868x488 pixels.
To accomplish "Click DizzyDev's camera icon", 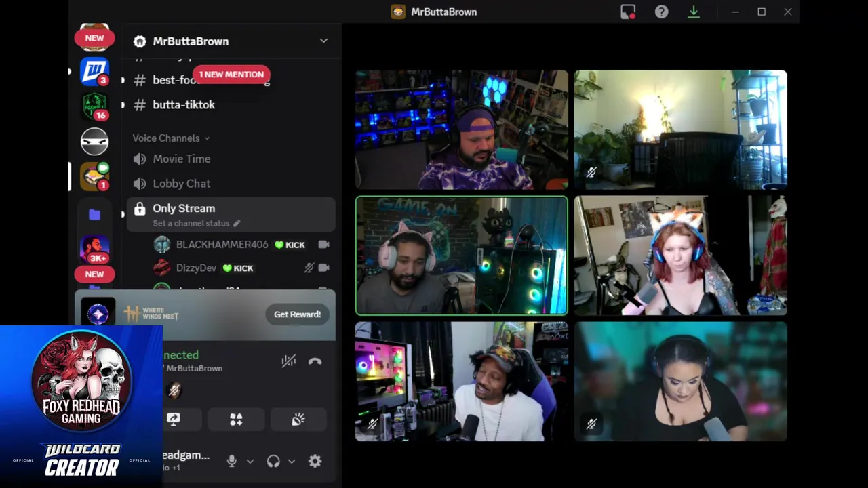I will coord(323,268).
